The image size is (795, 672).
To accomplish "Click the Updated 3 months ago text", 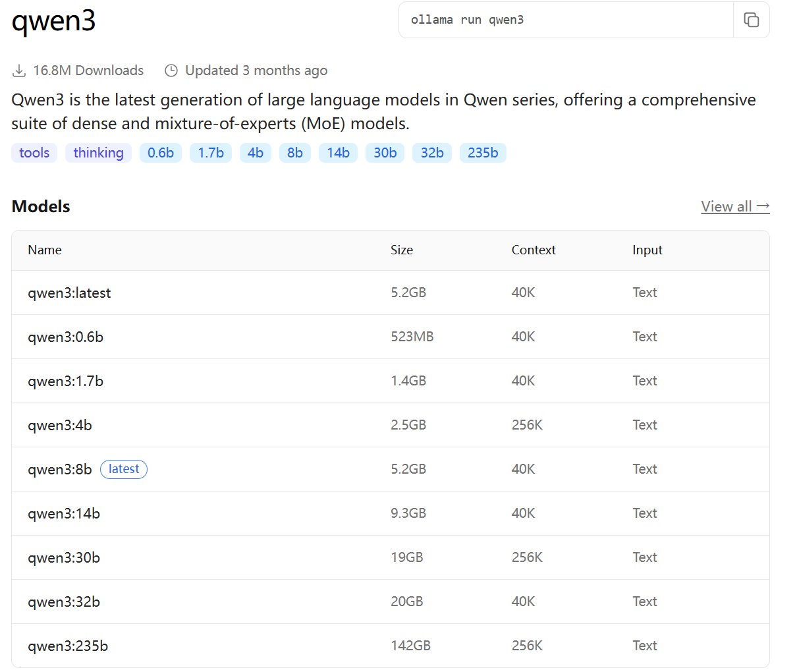I will click(256, 70).
